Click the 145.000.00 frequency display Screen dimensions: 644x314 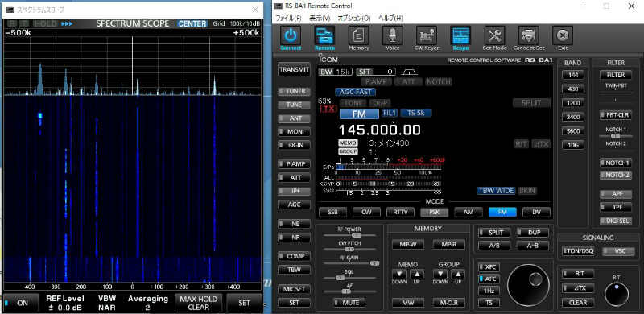coord(379,130)
